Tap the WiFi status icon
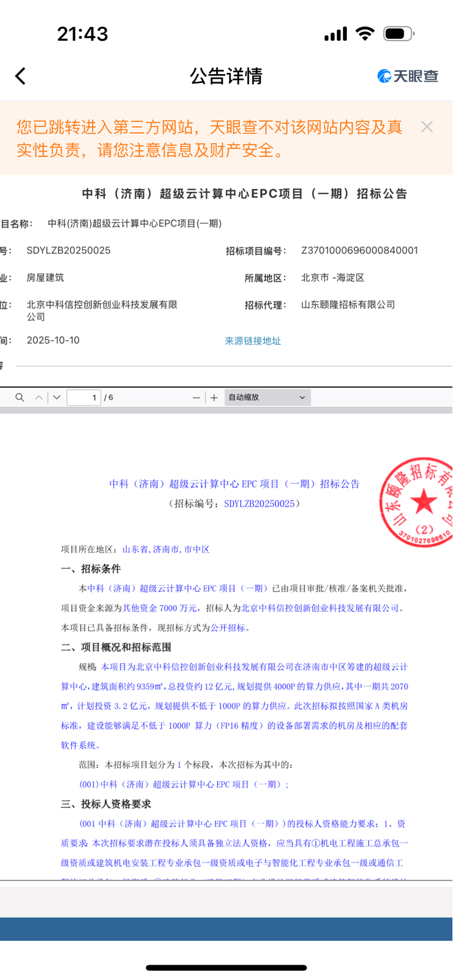Viewport: 453px width, 980px height. click(365, 34)
